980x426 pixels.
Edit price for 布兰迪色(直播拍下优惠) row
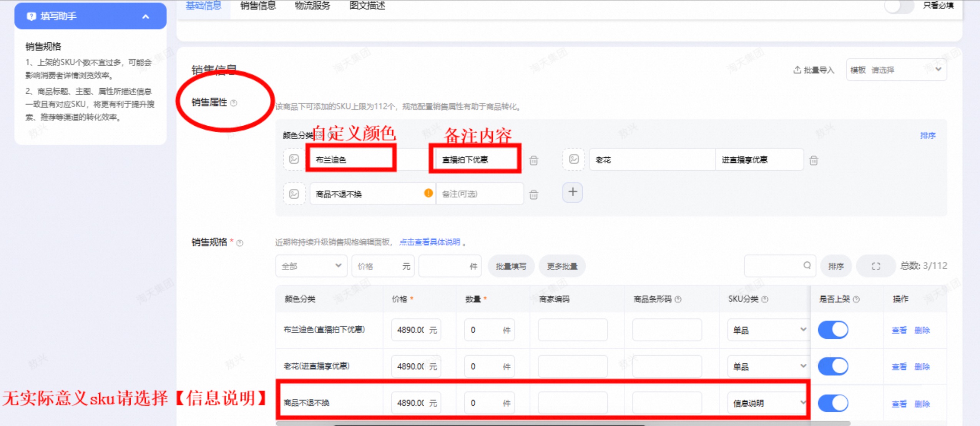pyautogui.click(x=416, y=329)
